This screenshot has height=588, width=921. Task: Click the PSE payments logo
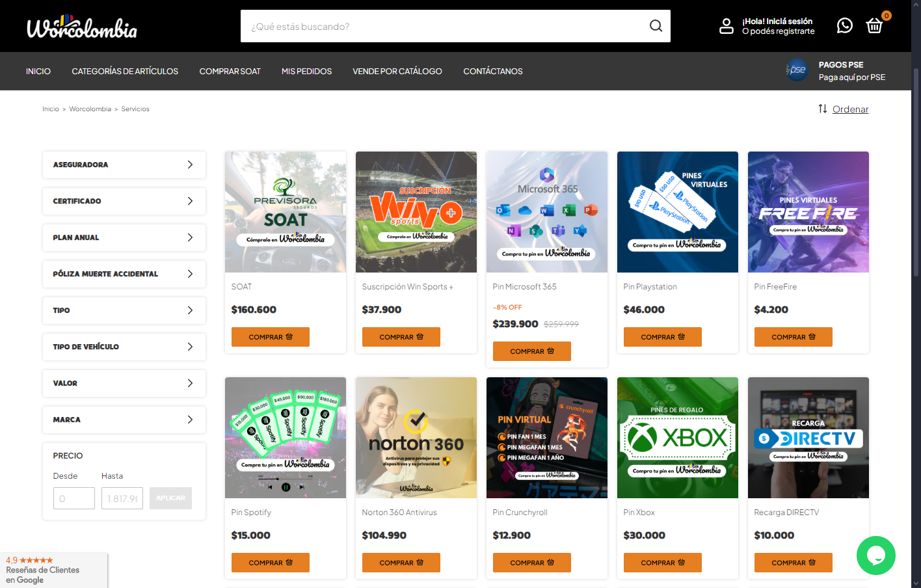(796, 70)
